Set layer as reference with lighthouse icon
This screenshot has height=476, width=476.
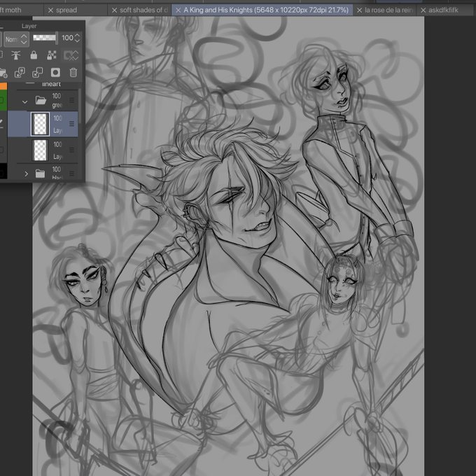tap(16, 55)
